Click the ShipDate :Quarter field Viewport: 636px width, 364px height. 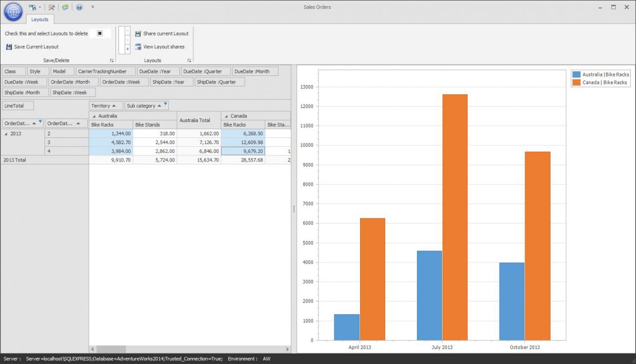(220, 82)
